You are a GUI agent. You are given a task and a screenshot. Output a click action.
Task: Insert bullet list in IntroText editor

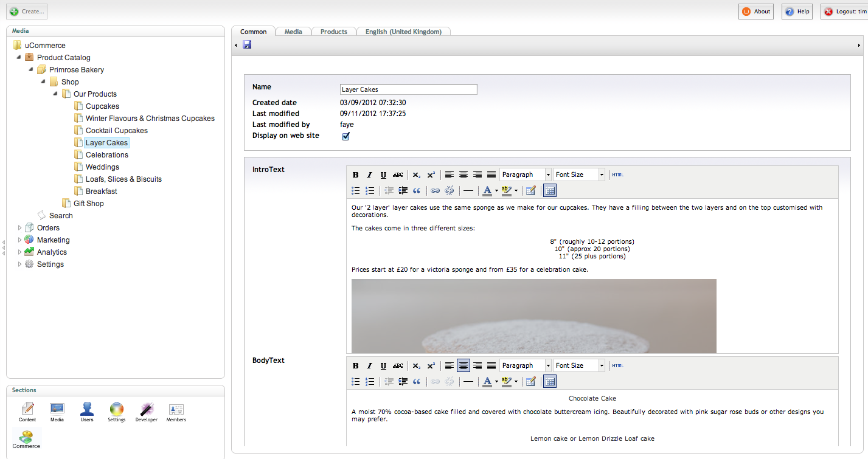click(x=356, y=190)
